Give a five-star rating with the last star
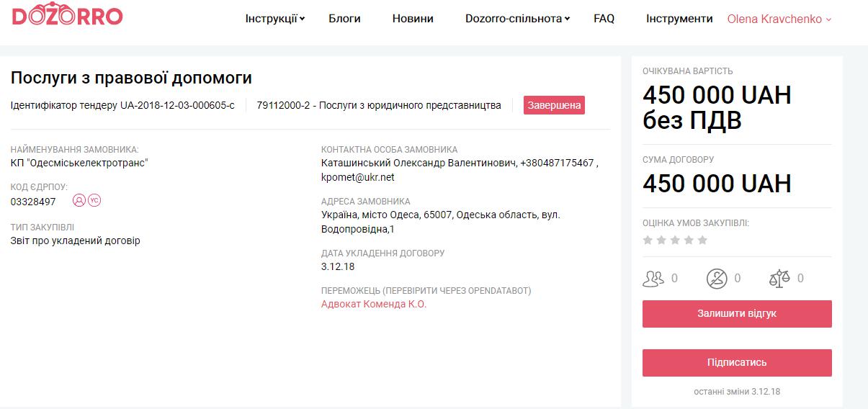 point(702,240)
